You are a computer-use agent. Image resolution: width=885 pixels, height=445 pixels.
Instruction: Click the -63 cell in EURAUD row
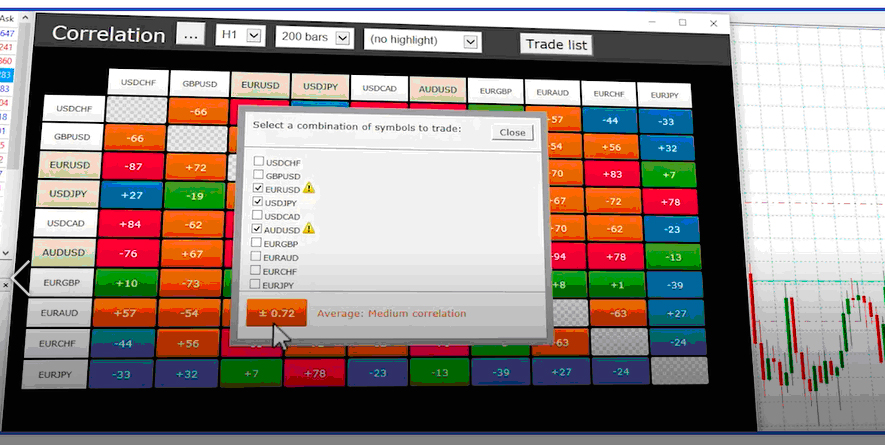(x=618, y=313)
